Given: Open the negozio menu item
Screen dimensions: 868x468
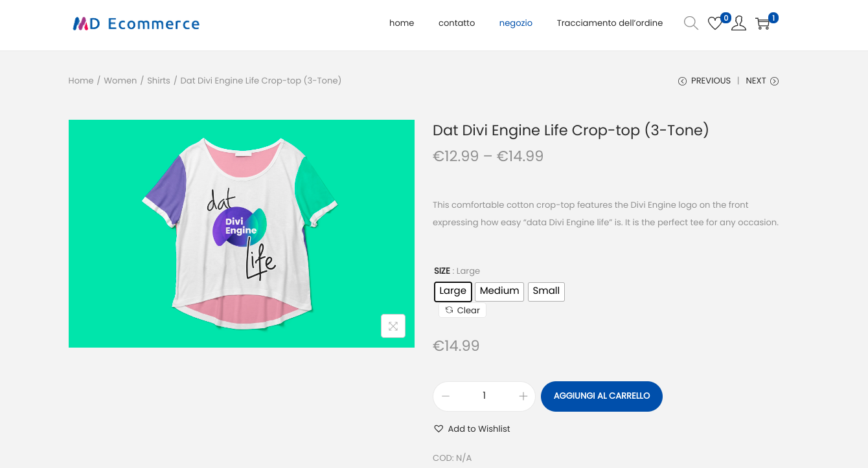Looking at the screenshot, I should pyautogui.click(x=516, y=23).
